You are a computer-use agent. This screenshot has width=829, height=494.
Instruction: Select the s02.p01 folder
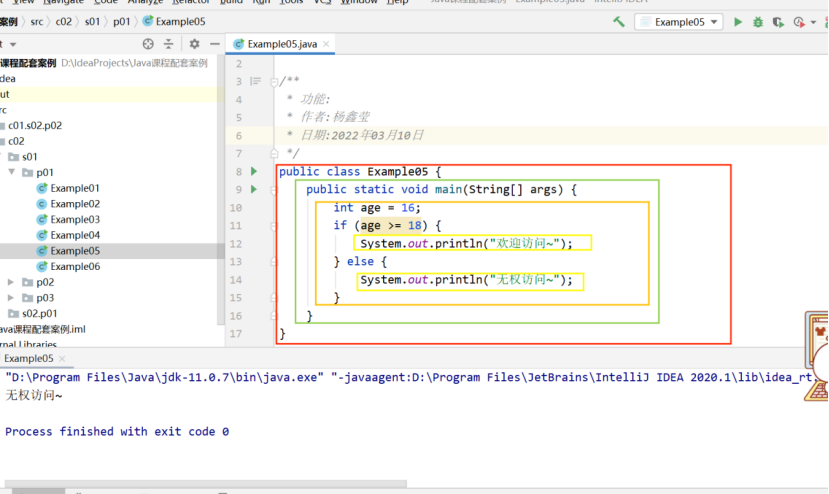[x=39, y=314]
